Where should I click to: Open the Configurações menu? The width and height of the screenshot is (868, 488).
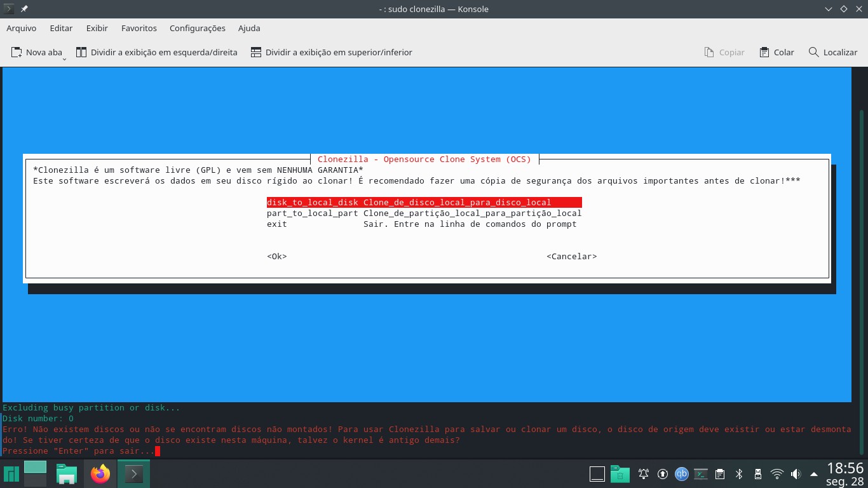(x=198, y=28)
